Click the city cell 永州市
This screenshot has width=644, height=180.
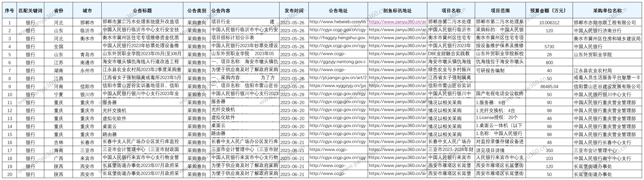click(87, 71)
